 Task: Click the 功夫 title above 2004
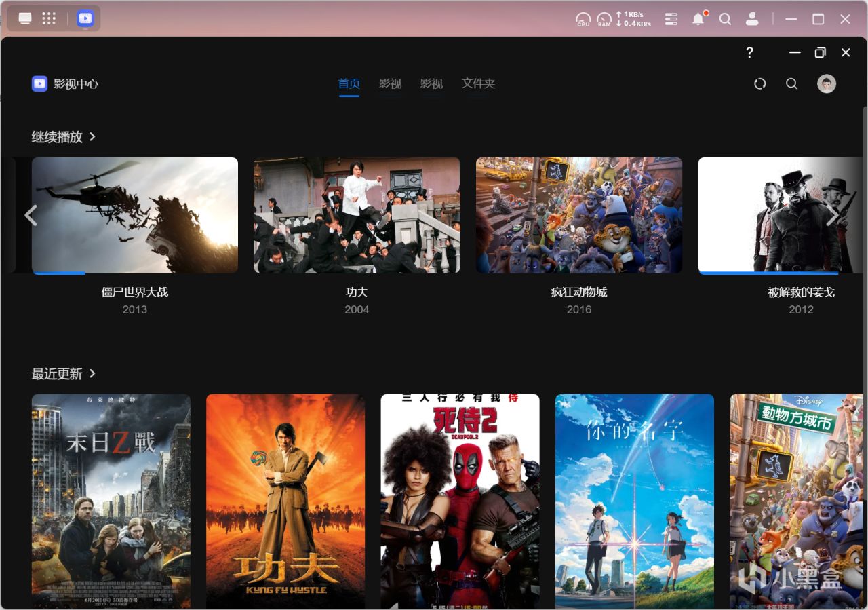(x=357, y=292)
